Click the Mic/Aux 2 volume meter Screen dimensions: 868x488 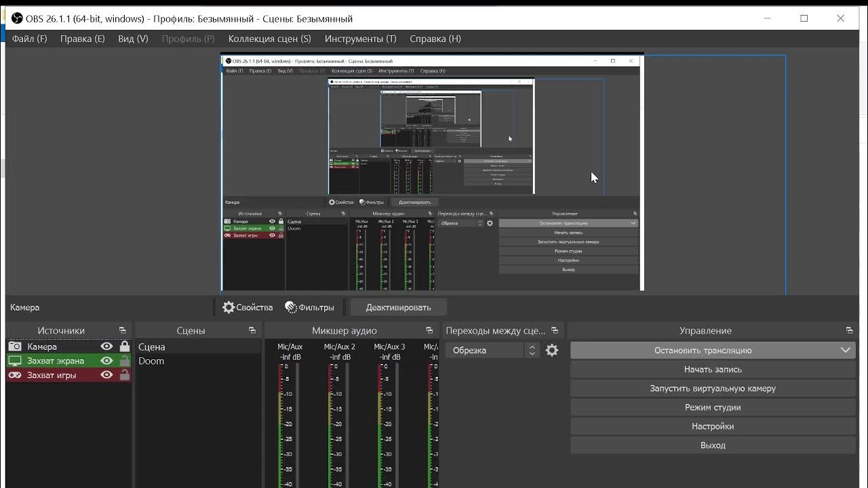tap(331, 426)
